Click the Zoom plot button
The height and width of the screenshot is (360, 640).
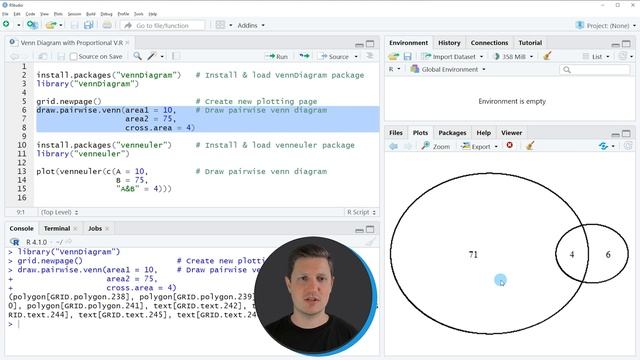click(x=436, y=146)
